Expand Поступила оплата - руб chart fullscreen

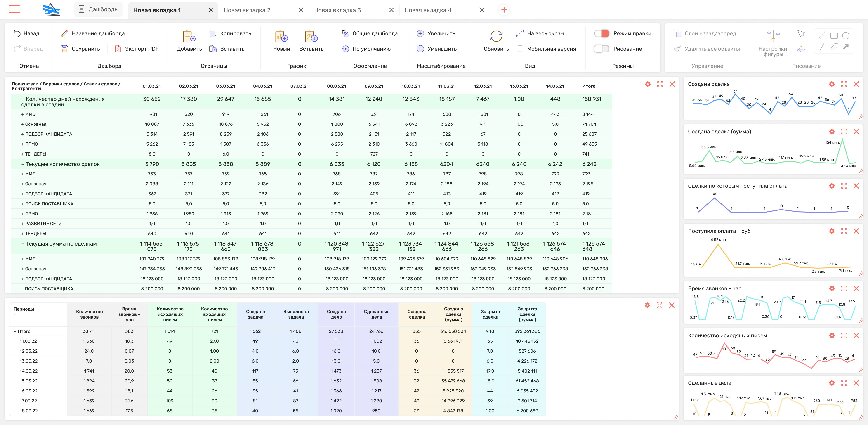coord(844,231)
